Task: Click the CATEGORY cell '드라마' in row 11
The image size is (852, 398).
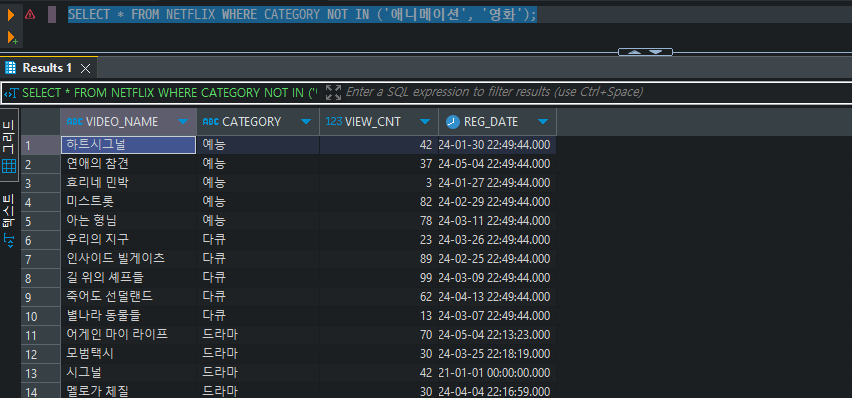Action: coord(258,335)
